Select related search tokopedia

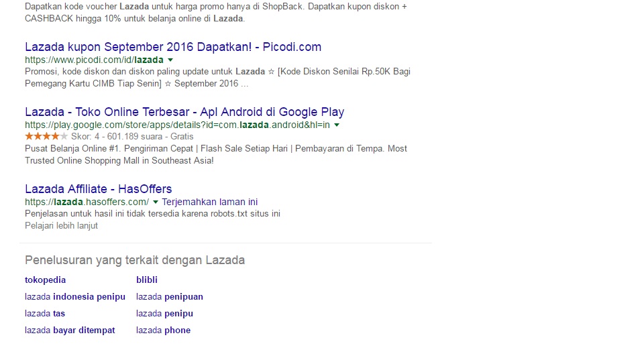pos(45,280)
